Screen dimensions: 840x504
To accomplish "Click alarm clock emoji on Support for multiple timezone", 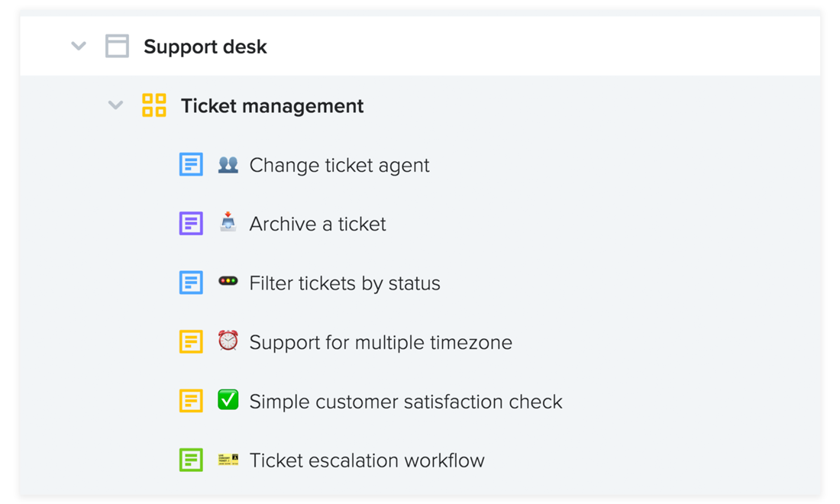I will click(x=228, y=341).
